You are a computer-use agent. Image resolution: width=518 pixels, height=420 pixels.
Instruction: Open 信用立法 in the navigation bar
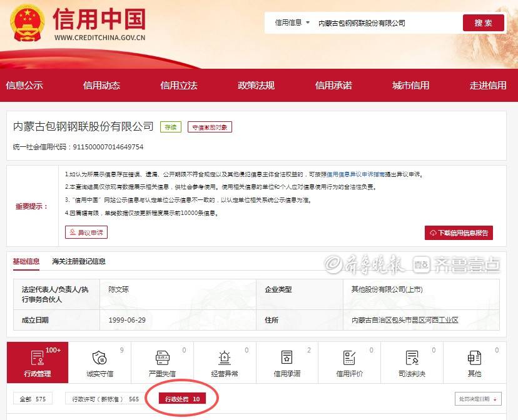click(x=179, y=86)
